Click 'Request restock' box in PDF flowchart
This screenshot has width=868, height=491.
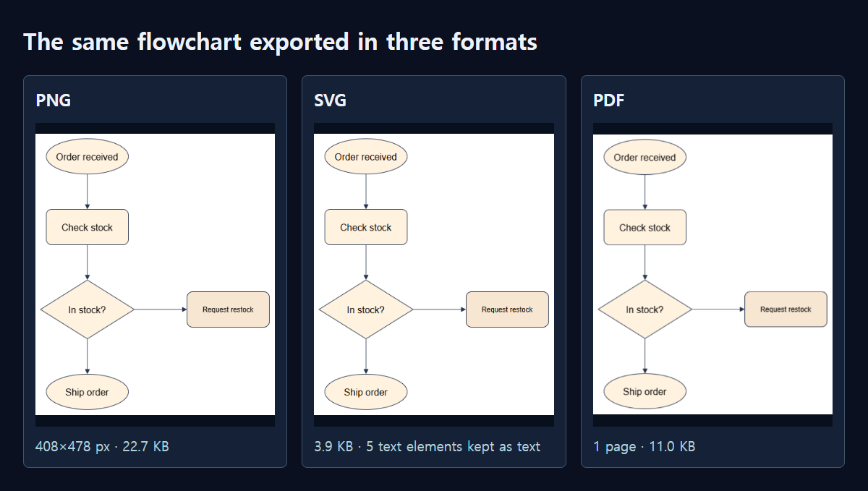[786, 309]
